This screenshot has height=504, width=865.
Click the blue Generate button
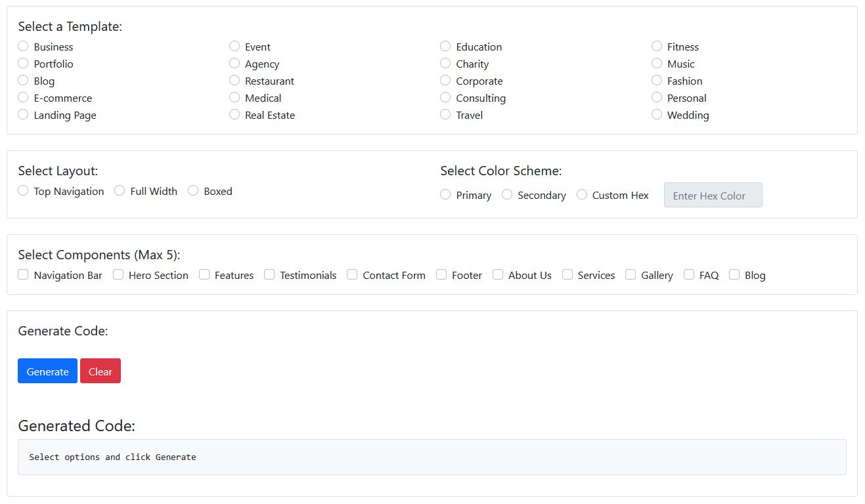[47, 371]
